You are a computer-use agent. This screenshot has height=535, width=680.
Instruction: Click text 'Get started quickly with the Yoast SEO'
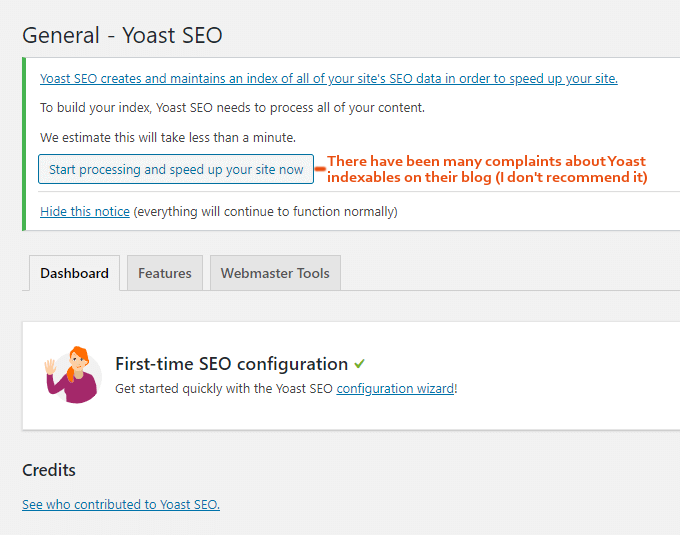[224, 388]
